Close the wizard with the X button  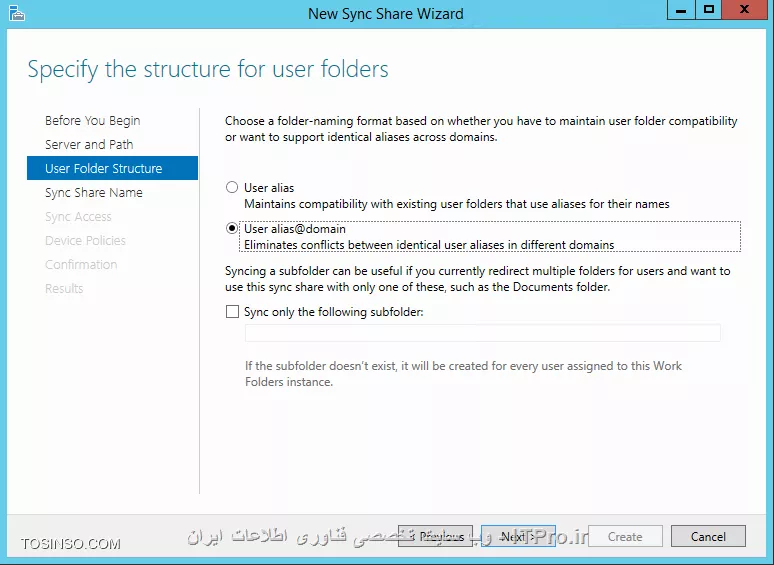pyautogui.click(x=744, y=10)
